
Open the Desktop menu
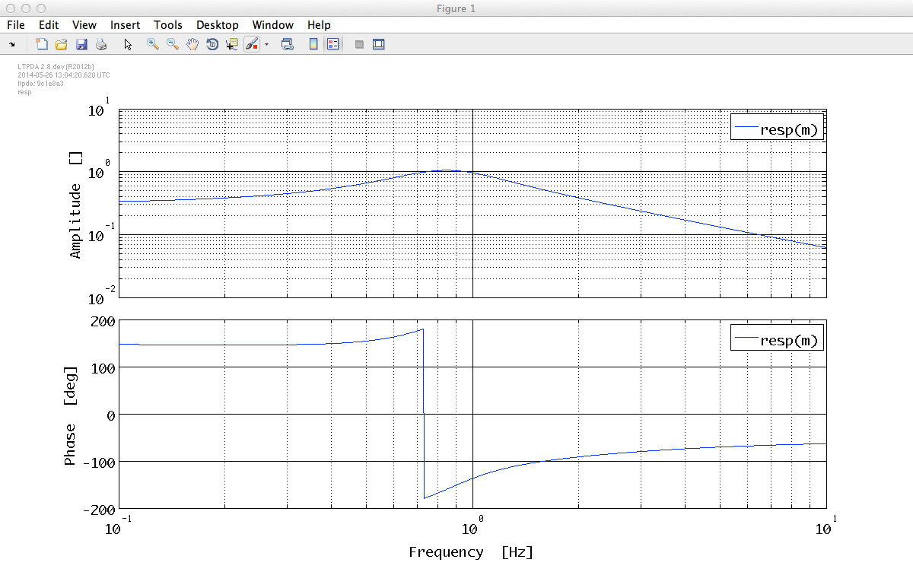pos(218,25)
